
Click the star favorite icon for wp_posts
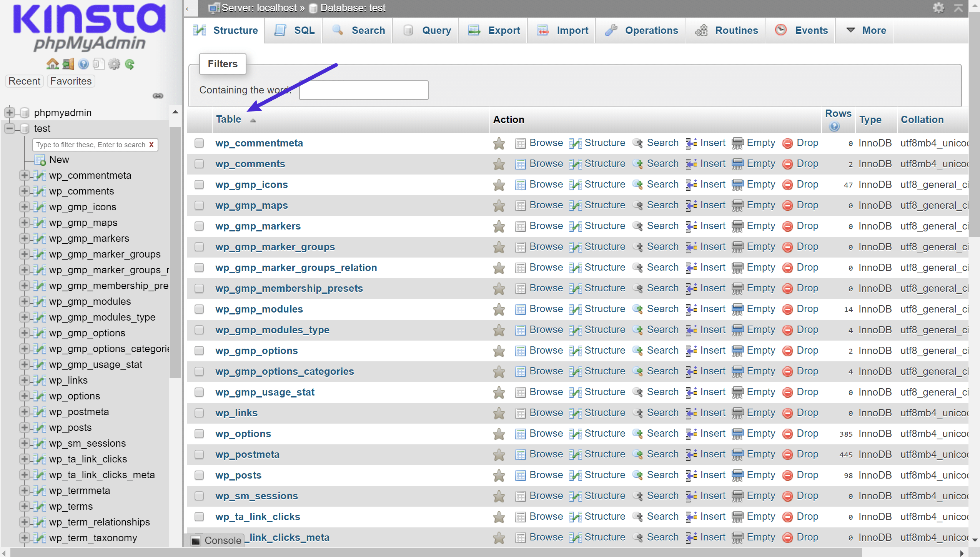point(497,475)
